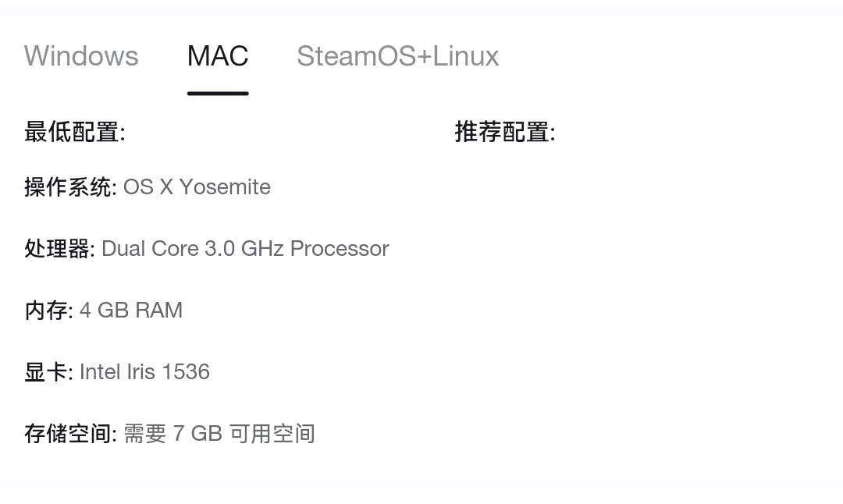The width and height of the screenshot is (843, 504).
Task: Open the SteamOS+Linux tab
Action: [397, 56]
